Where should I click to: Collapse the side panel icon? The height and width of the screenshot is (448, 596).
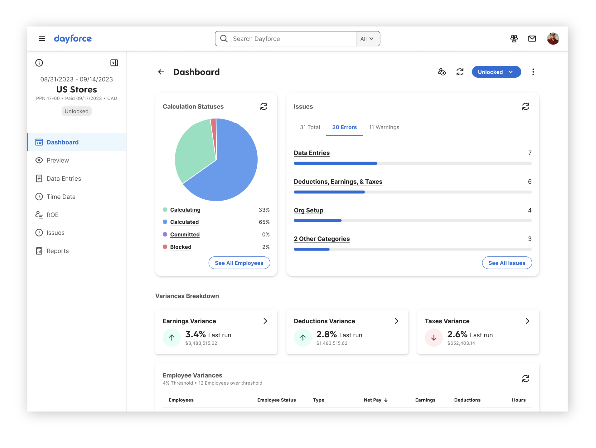(114, 63)
